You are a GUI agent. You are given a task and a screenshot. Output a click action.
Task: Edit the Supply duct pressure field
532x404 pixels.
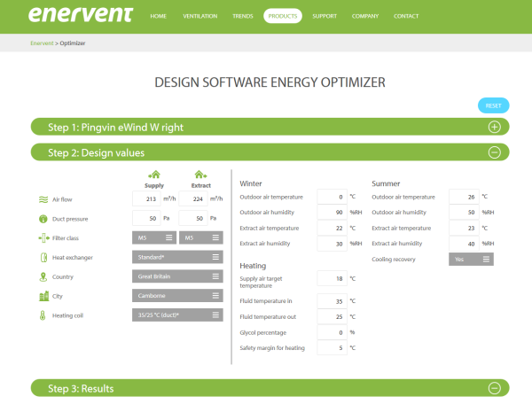(x=146, y=218)
